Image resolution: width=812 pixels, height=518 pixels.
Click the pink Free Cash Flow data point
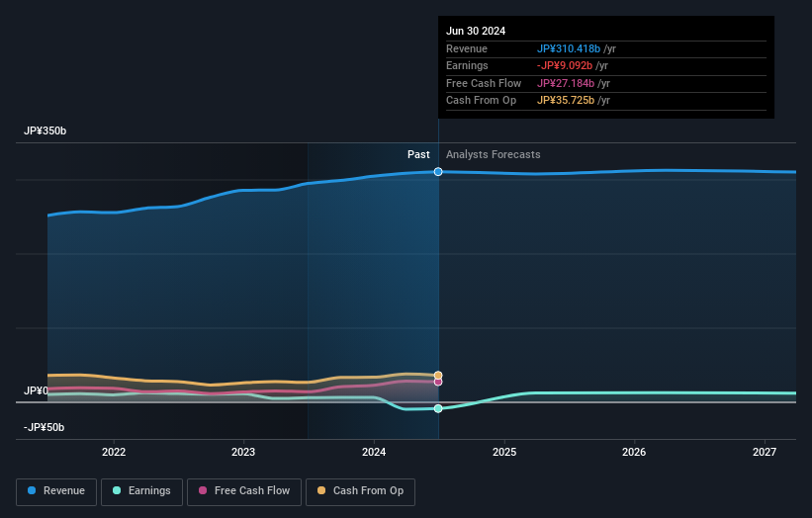click(438, 382)
